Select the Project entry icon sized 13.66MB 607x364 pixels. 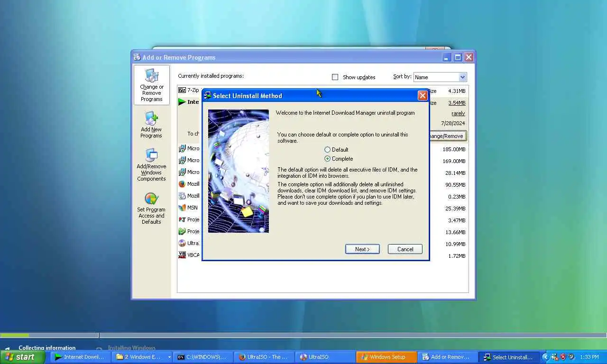tap(182, 231)
